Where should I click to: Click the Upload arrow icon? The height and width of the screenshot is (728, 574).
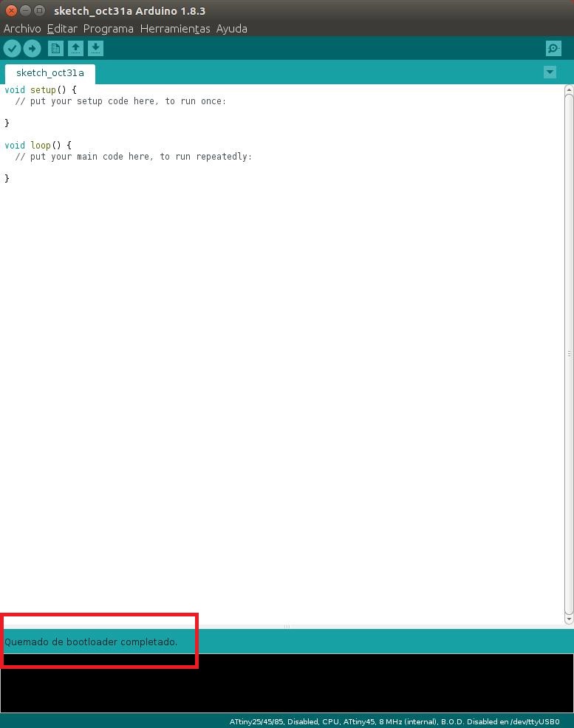pyautogui.click(x=32, y=48)
